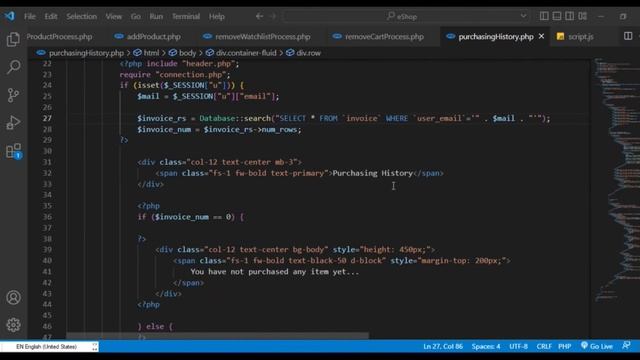
Task: Open the Help menu
Action: [217, 16]
